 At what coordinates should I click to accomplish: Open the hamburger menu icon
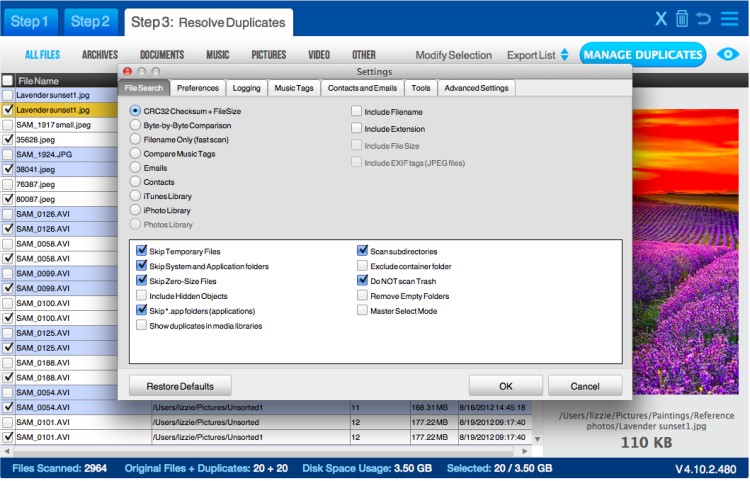pyautogui.click(x=729, y=19)
